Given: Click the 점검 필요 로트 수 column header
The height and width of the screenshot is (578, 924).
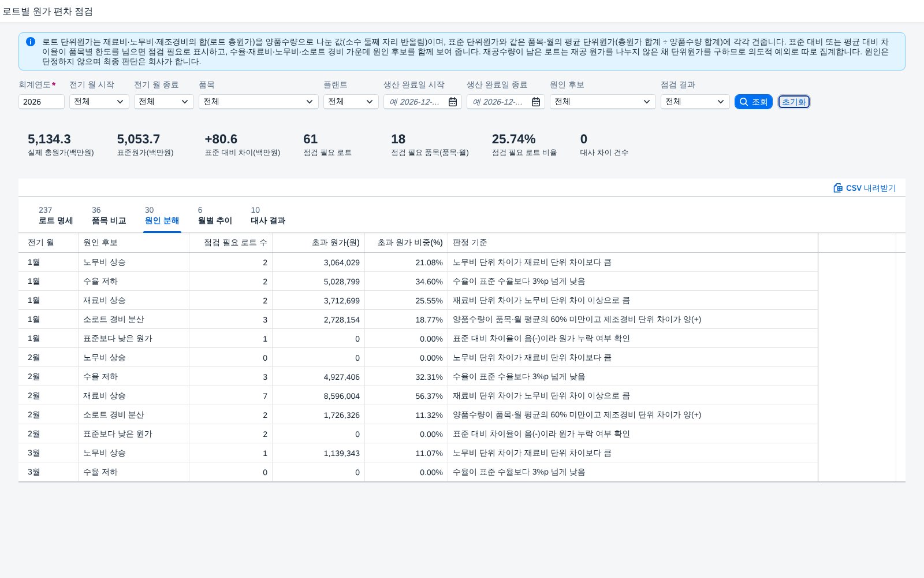Looking at the screenshot, I should click(x=230, y=243).
